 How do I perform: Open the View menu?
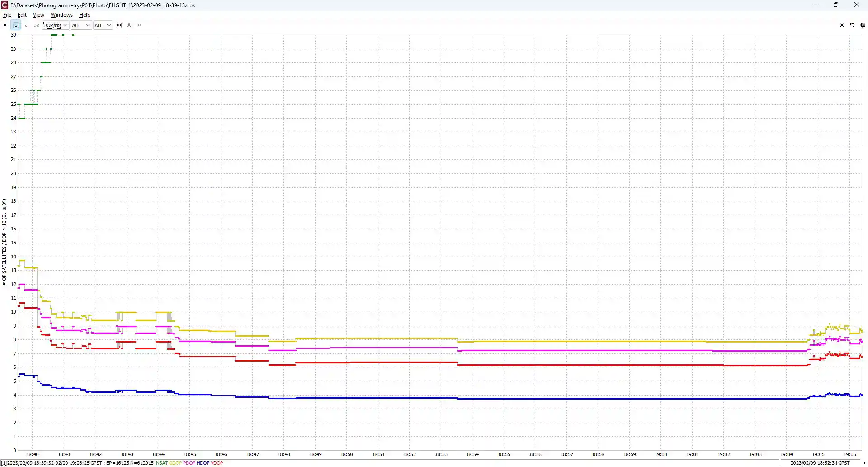point(38,15)
